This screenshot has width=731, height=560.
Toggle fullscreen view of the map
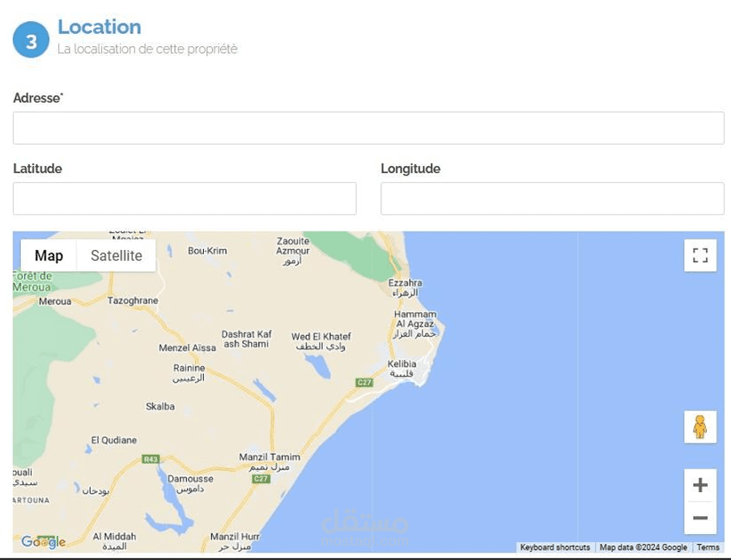pos(699,255)
